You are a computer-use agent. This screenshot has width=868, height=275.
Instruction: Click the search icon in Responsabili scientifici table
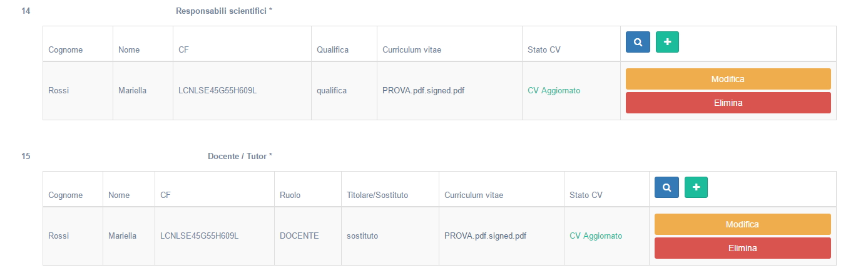pyautogui.click(x=638, y=42)
